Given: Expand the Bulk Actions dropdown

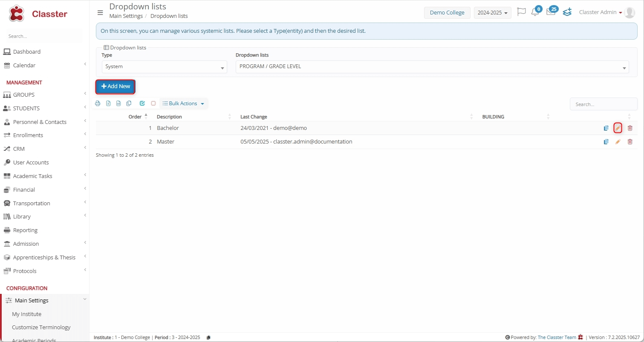Looking at the screenshot, I should [183, 103].
